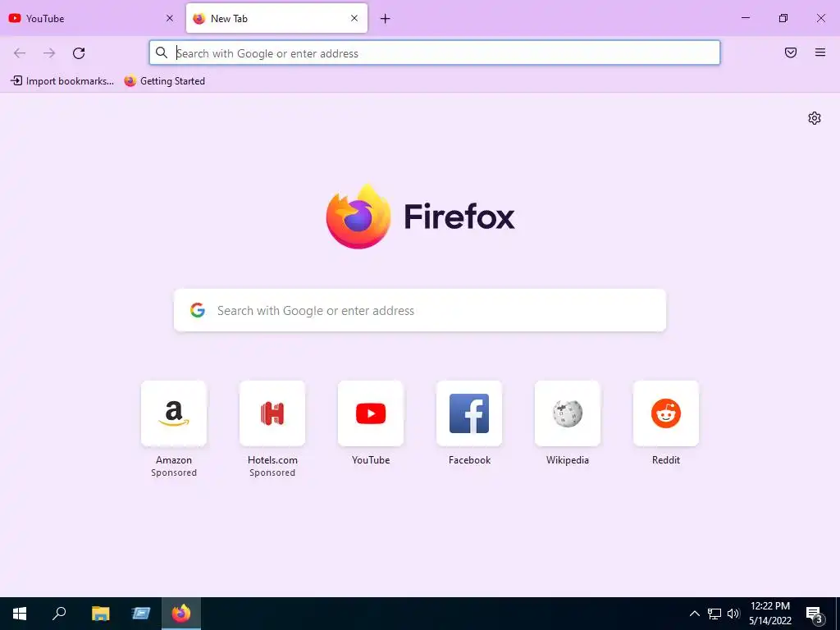Select the New Tab tab

276,18
